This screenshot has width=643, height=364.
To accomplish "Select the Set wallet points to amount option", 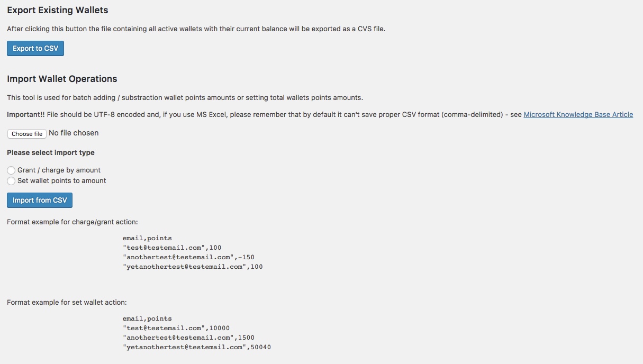I will (x=11, y=181).
